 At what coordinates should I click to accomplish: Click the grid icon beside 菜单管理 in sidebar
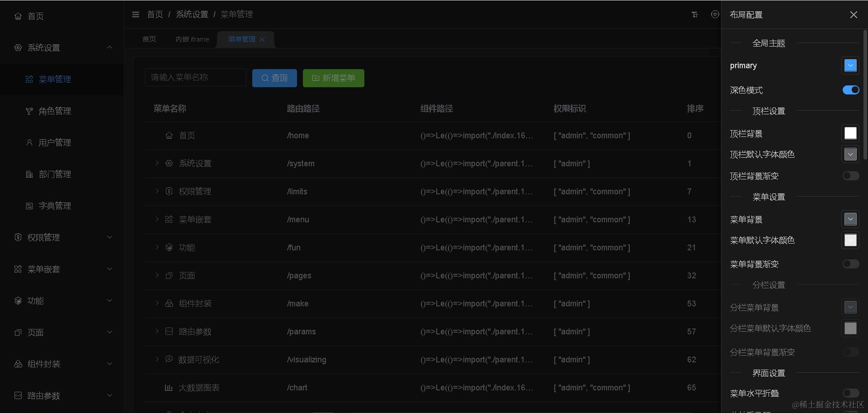[29, 80]
